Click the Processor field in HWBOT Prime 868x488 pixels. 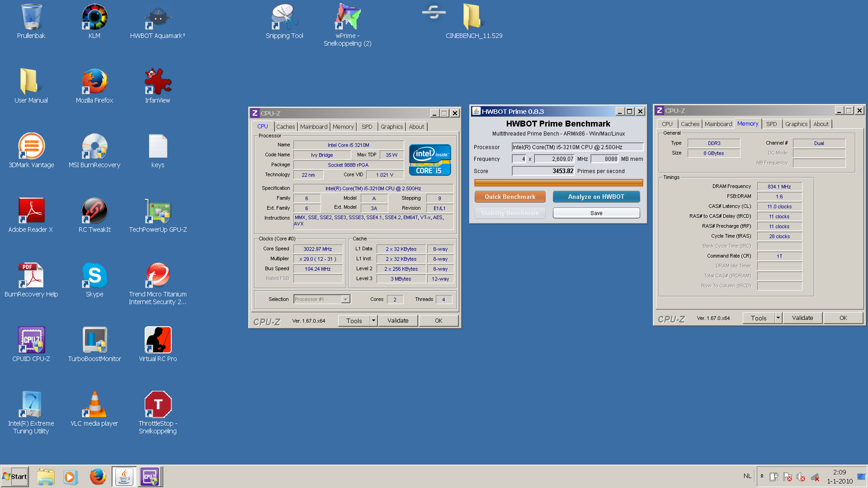pos(577,147)
